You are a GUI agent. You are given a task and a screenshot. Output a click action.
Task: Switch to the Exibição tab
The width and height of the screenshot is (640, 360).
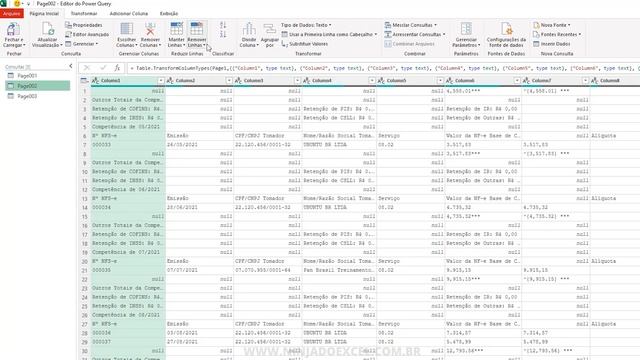point(169,13)
